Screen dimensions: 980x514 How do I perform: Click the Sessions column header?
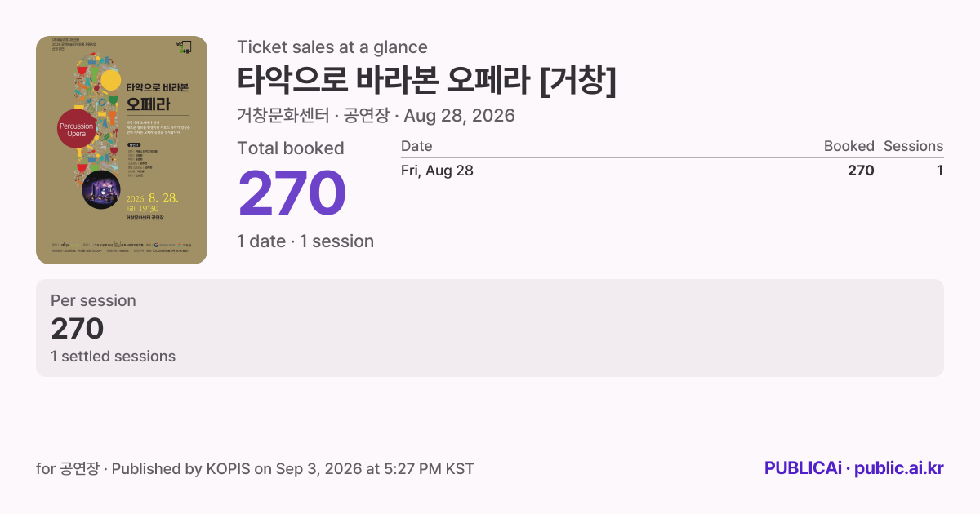point(913,146)
